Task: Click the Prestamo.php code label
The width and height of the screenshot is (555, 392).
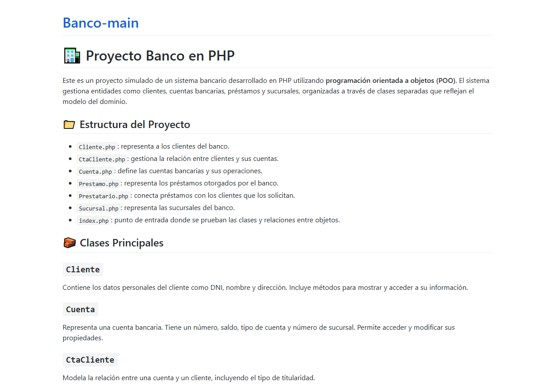Action: point(99,184)
